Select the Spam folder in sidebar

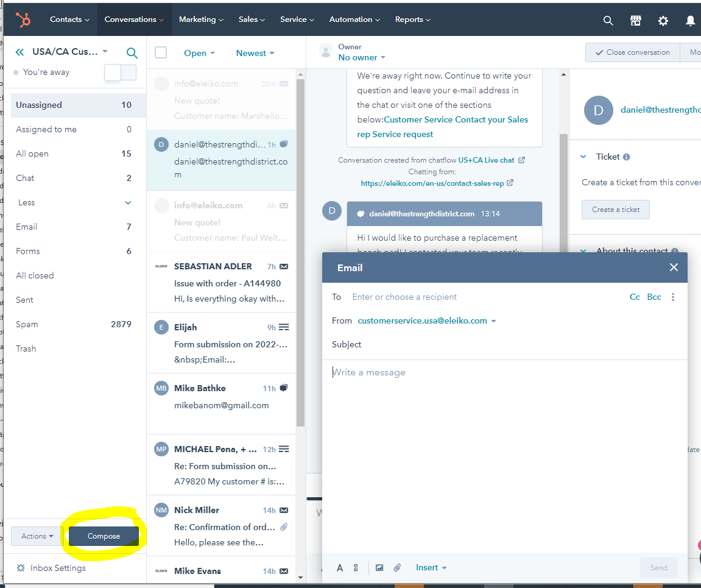pyautogui.click(x=27, y=324)
